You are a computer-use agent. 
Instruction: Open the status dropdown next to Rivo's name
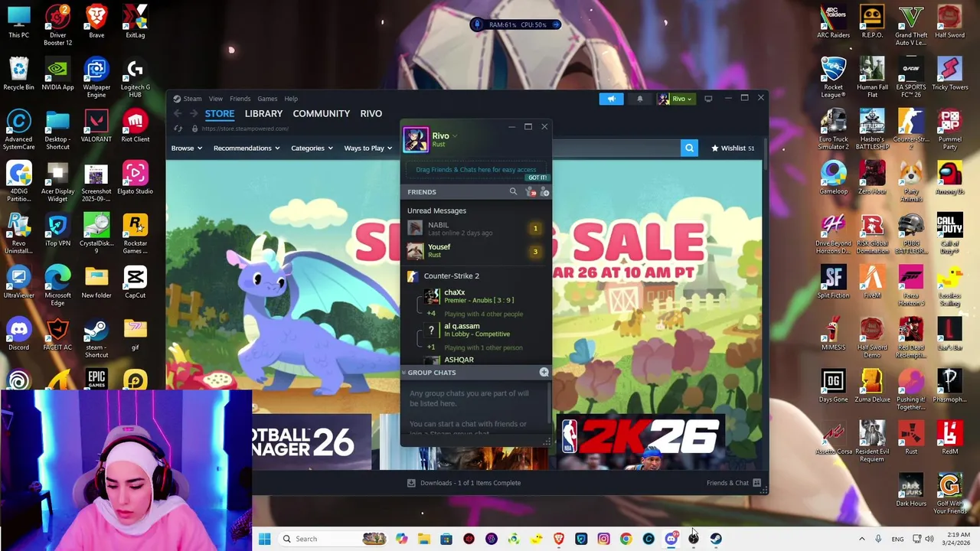(x=455, y=136)
